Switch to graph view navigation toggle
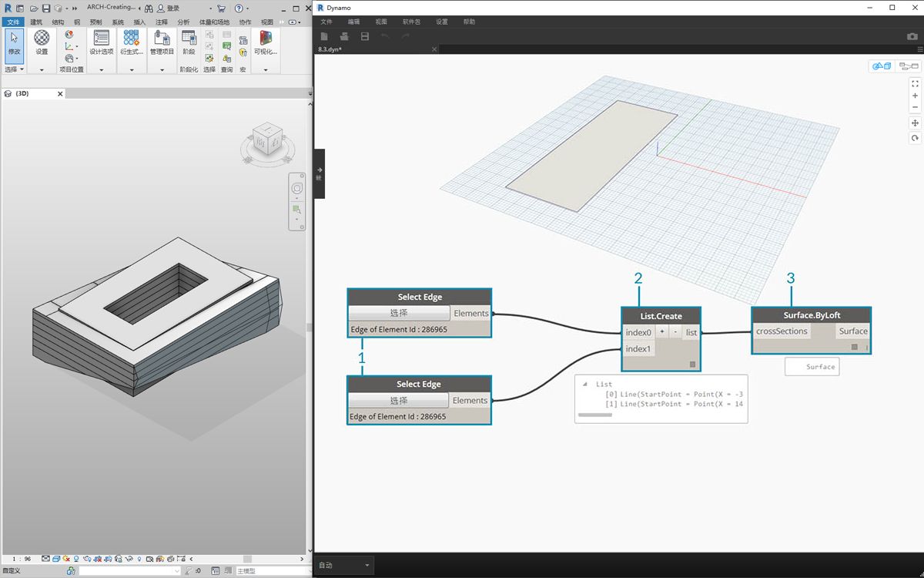Image resolution: width=924 pixels, height=578 pixels. coord(909,66)
